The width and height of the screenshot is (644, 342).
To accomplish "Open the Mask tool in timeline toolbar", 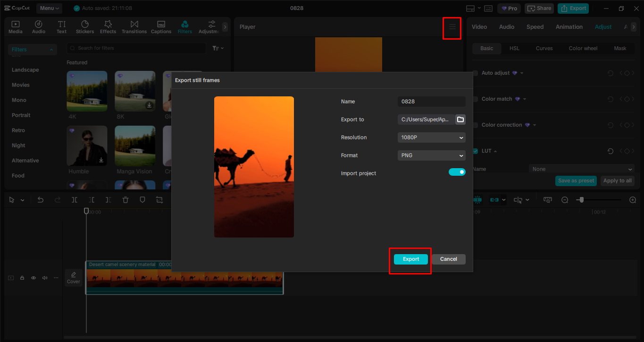I will (142, 199).
